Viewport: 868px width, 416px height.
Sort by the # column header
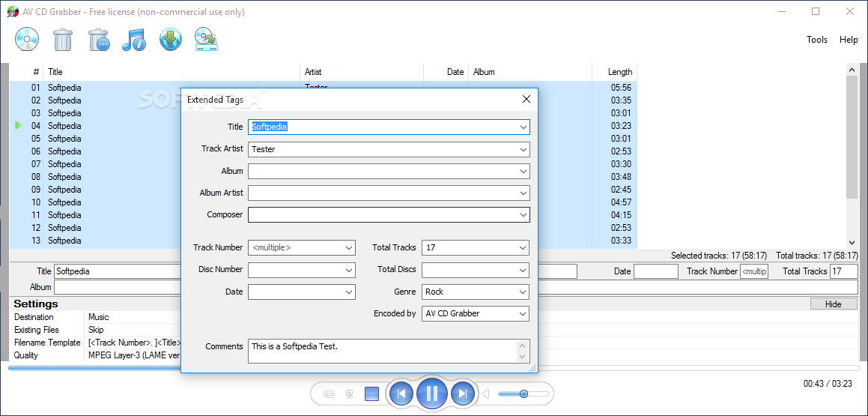tap(26, 72)
